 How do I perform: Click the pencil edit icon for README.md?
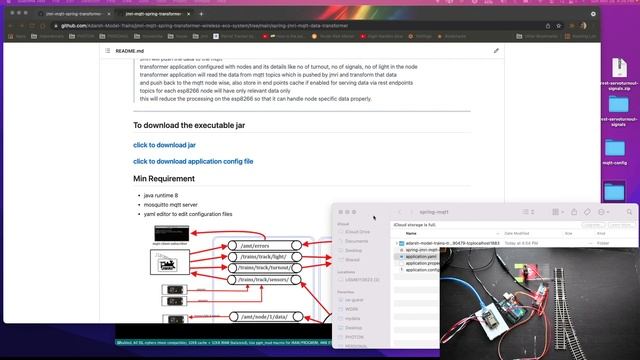click(496, 51)
